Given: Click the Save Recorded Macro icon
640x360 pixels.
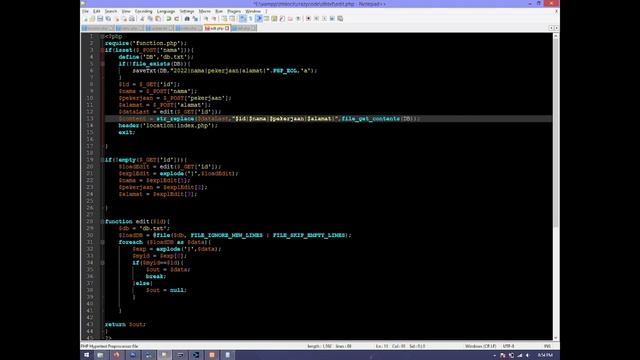Looking at the screenshot, I should click(x=340, y=19).
